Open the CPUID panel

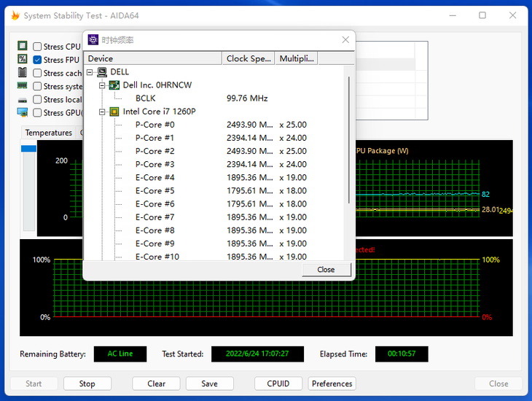pyautogui.click(x=278, y=384)
